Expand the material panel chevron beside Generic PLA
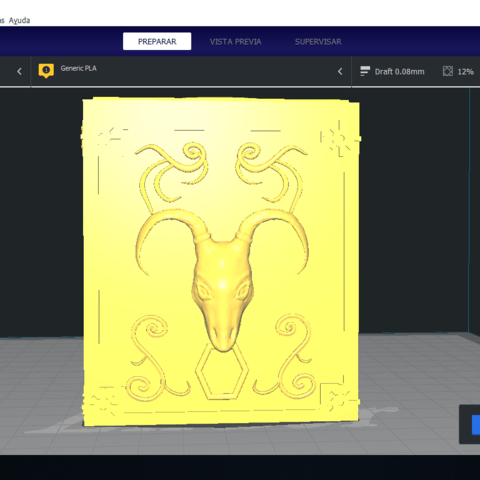This screenshot has width=480, height=480. pos(340,71)
